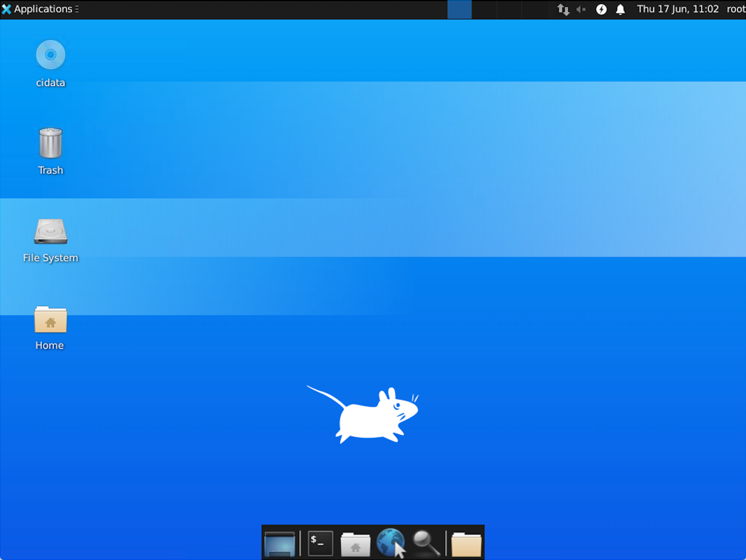The height and width of the screenshot is (560, 746).
Task: Click the XFCE logo at panel's far left
Action: click(6, 9)
